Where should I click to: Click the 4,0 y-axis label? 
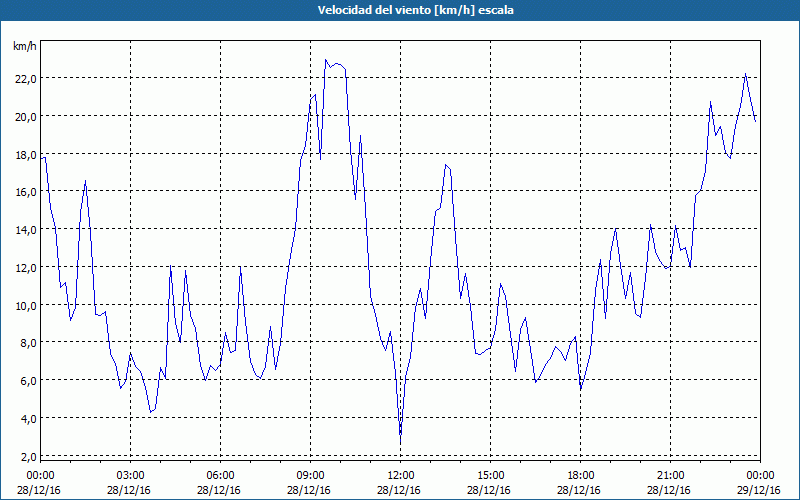pos(28,418)
